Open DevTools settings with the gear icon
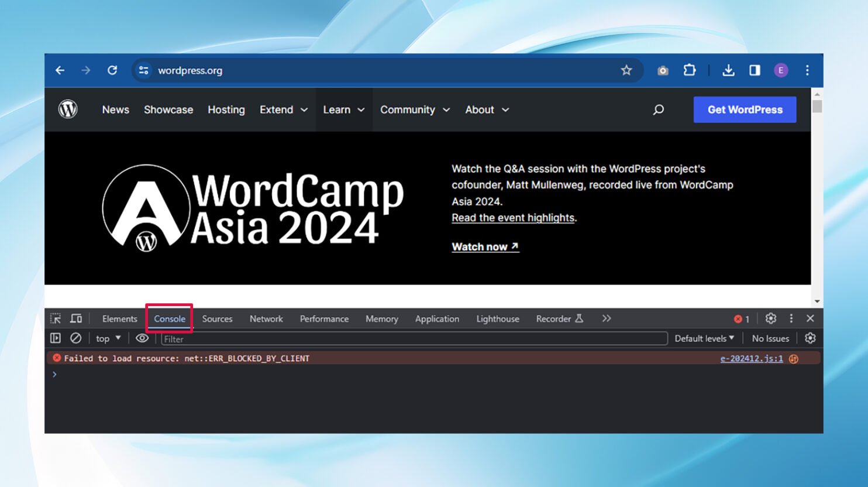Image resolution: width=868 pixels, height=487 pixels. pos(770,318)
